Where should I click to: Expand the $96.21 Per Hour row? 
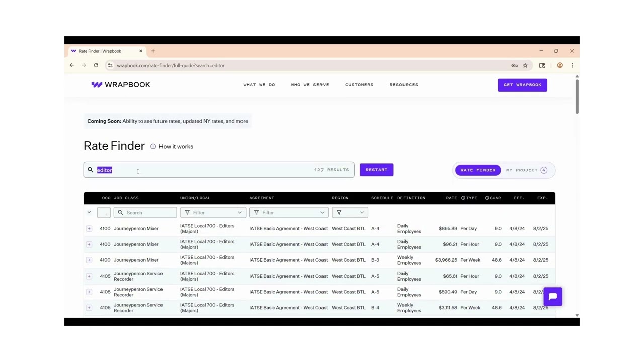(x=89, y=244)
